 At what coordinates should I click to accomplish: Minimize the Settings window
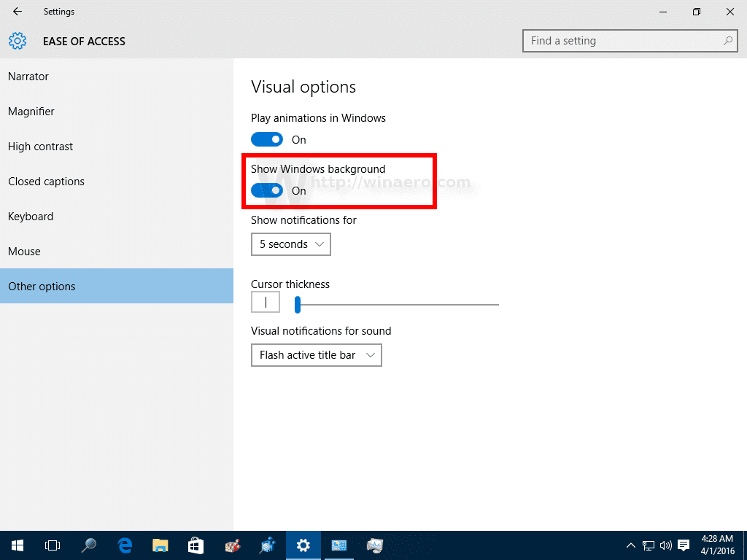point(662,12)
